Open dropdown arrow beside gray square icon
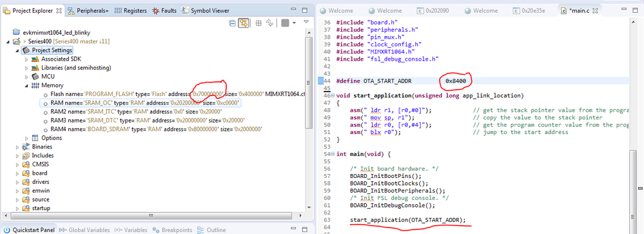 click(294, 23)
